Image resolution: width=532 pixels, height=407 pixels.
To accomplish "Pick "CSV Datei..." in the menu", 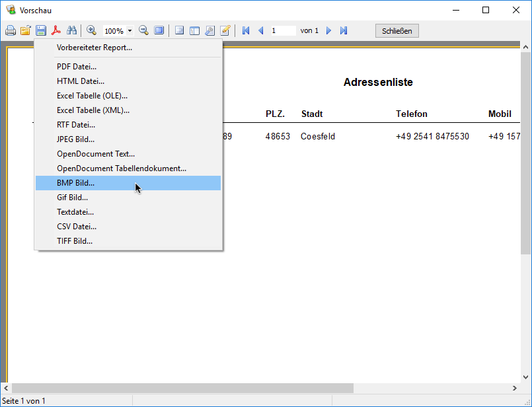I will coord(77,227).
